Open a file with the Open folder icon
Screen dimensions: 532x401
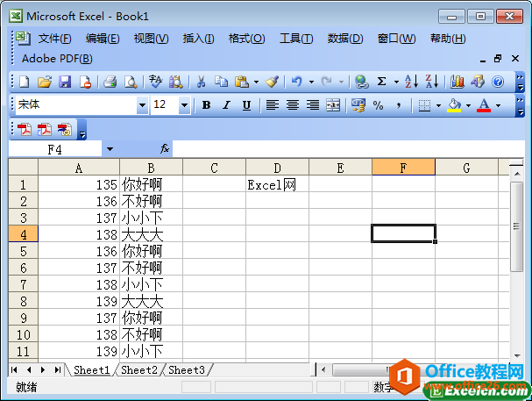pos(45,82)
